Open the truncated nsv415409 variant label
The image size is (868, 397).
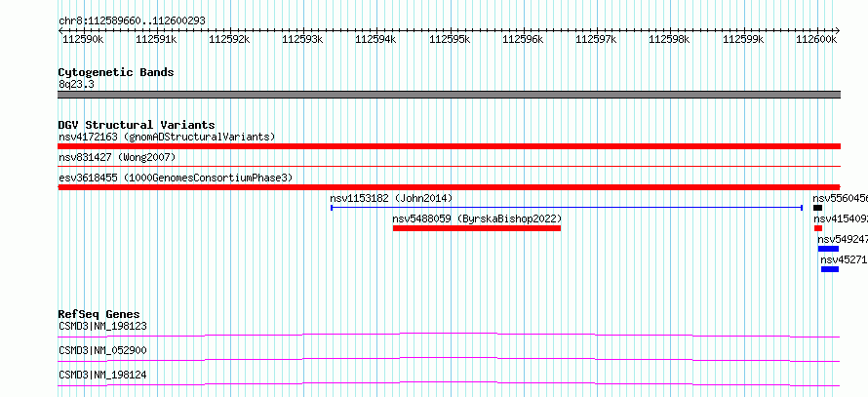click(841, 218)
